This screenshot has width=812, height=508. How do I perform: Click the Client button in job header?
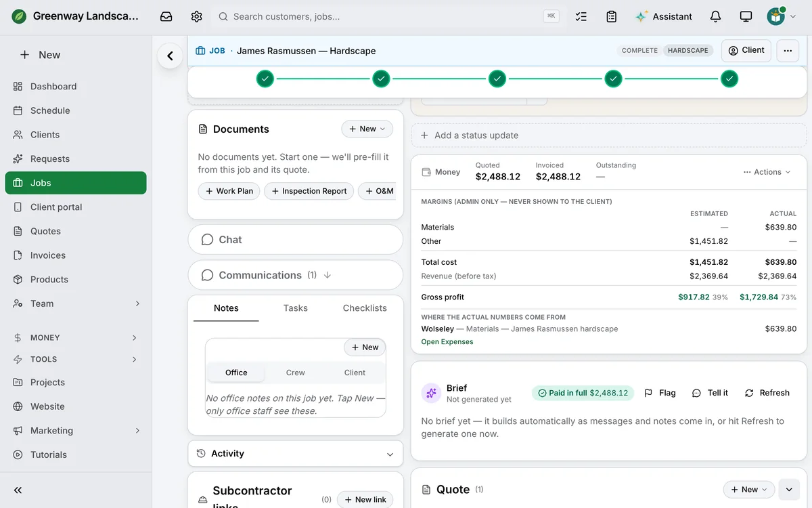pyautogui.click(x=746, y=51)
